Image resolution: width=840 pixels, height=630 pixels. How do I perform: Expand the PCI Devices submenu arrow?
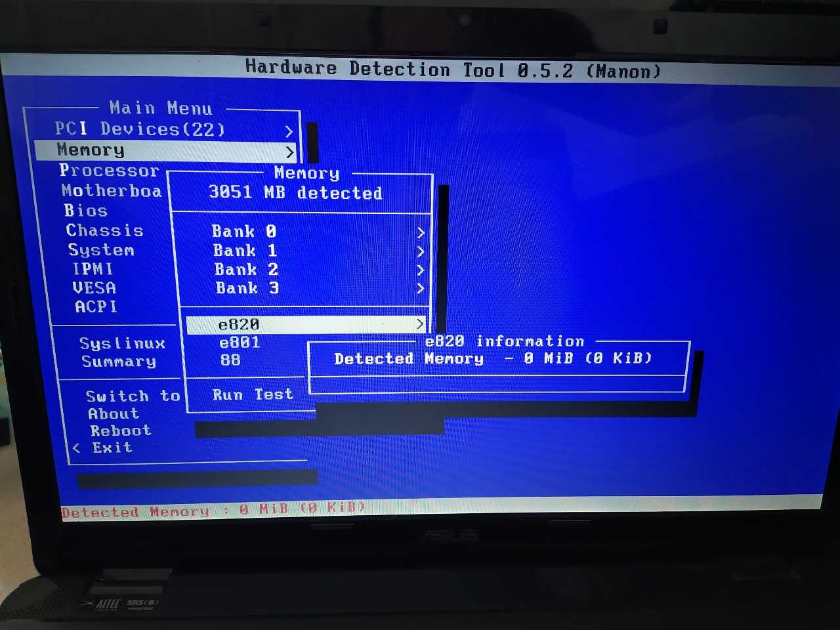(x=289, y=132)
